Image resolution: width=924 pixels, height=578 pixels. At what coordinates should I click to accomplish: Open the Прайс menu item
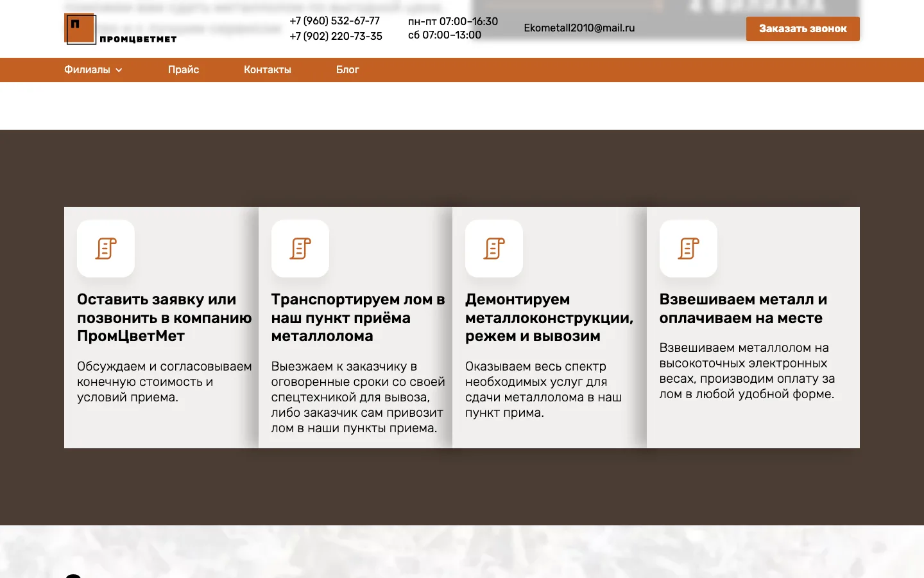(x=184, y=70)
